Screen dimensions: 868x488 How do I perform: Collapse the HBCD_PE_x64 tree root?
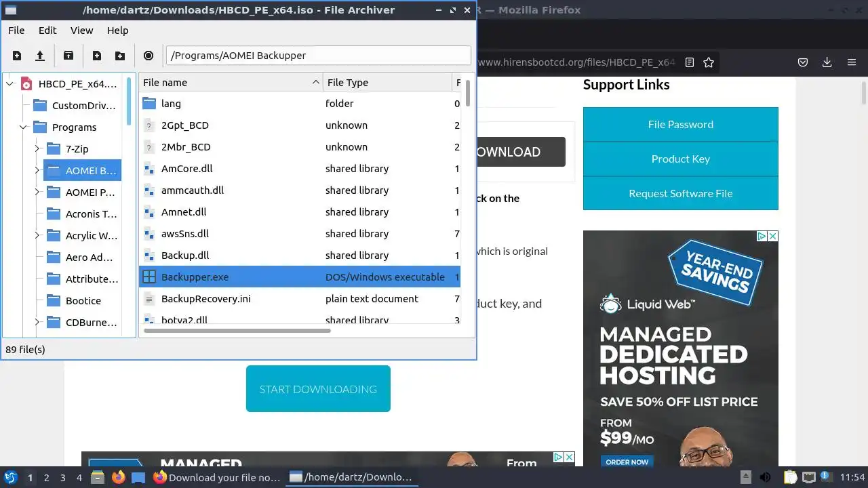pos(9,84)
